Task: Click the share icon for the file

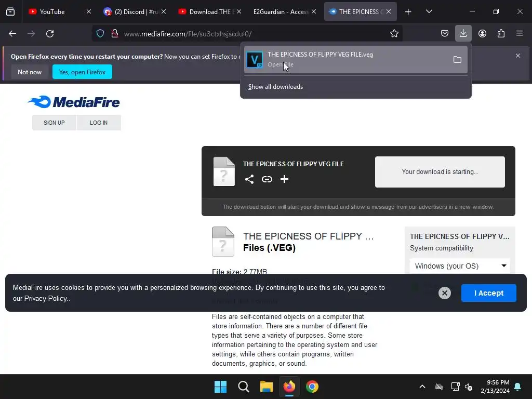Action: (249, 179)
